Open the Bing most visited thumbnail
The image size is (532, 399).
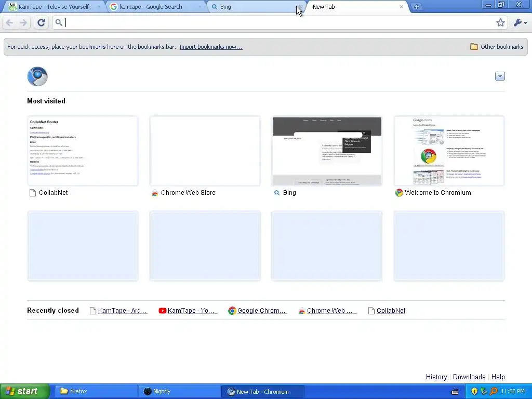[327, 151]
